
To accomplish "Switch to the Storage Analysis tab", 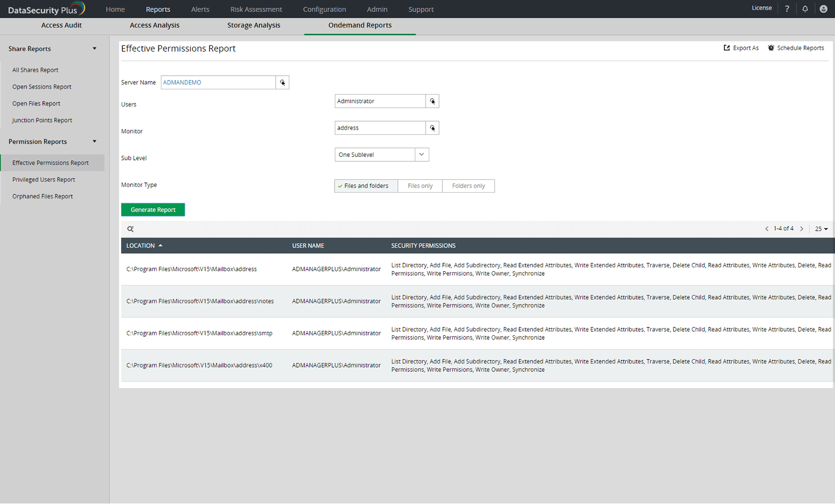I will (x=254, y=25).
